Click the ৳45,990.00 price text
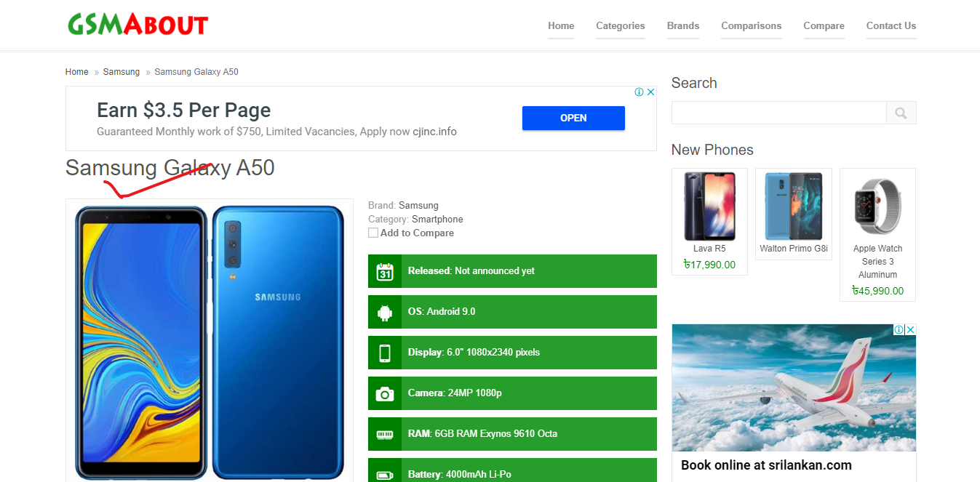The width and height of the screenshot is (980, 482). coord(877,291)
